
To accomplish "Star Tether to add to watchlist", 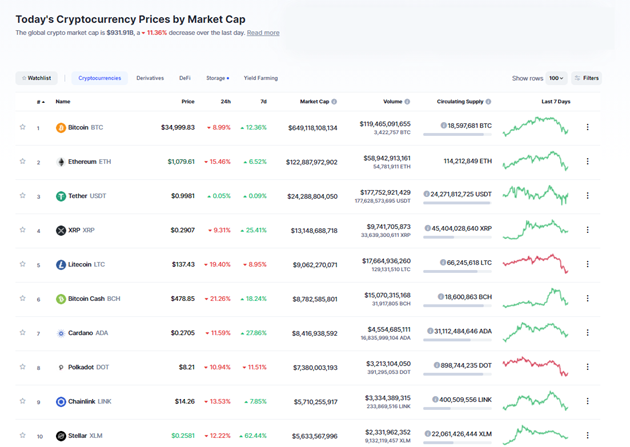I will pyautogui.click(x=22, y=195).
